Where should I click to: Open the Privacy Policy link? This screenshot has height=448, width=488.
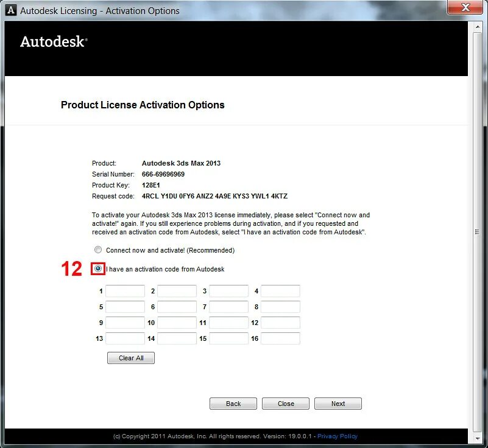pos(338,436)
